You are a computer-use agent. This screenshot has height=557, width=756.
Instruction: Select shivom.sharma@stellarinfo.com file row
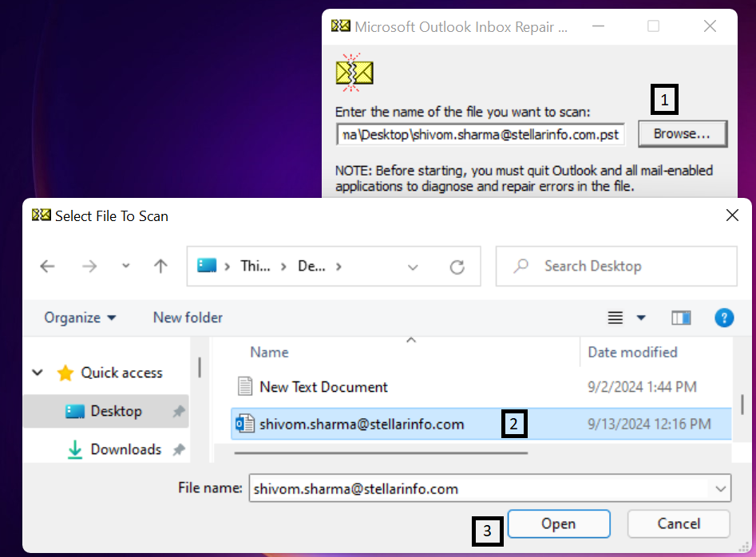tap(481, 424)
